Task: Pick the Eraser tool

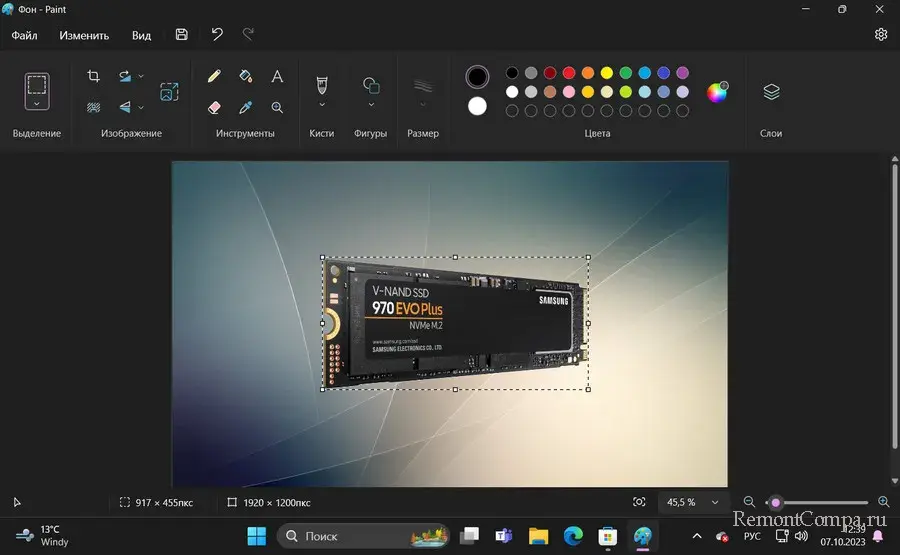Action: pyautogui.click(x=214, y=107)
